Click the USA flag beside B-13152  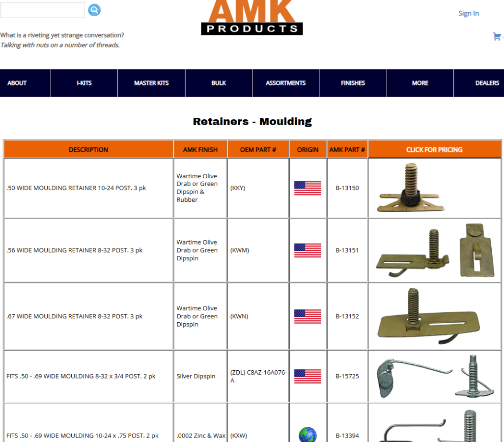point(308,316)
